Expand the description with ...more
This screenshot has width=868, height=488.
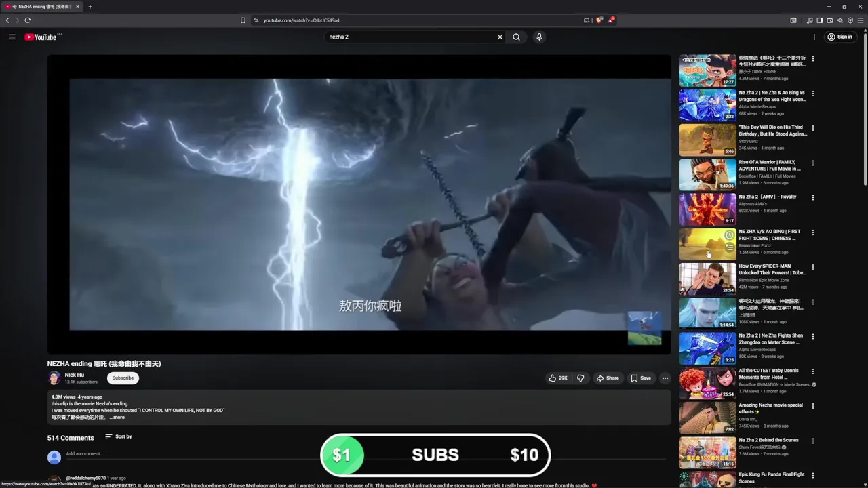(117, 418)
